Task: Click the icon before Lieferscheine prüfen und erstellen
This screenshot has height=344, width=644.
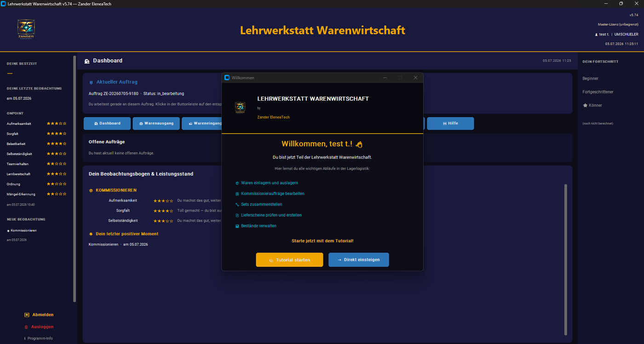Action: [237, 215]
